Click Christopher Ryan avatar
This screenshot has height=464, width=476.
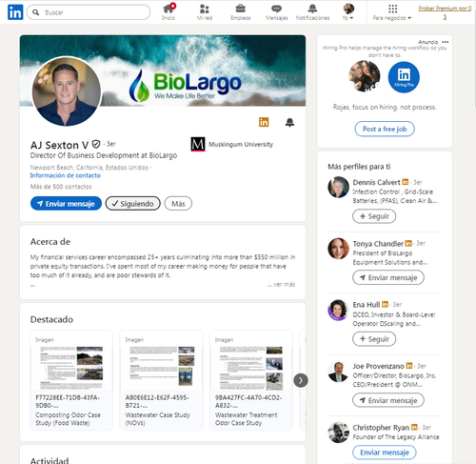pos(338,433)
